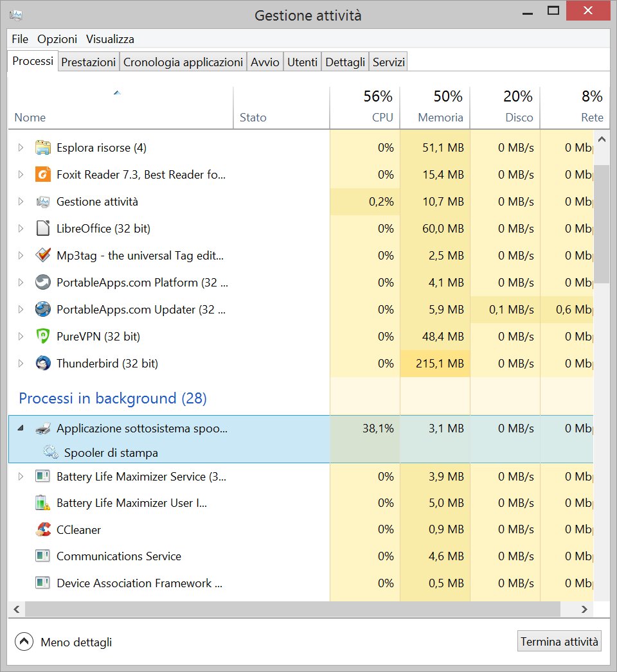The image size is (617, 672).
Task: Click the Esplora risorse folder icon
Action: click(x=43, y=148)
